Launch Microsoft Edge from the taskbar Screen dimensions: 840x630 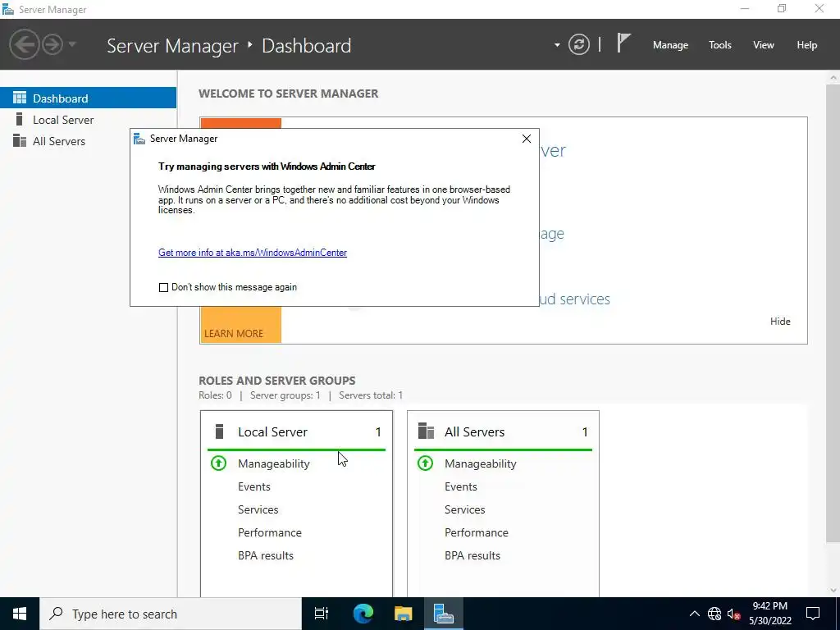pyautogui.click(x=363, y=614)
